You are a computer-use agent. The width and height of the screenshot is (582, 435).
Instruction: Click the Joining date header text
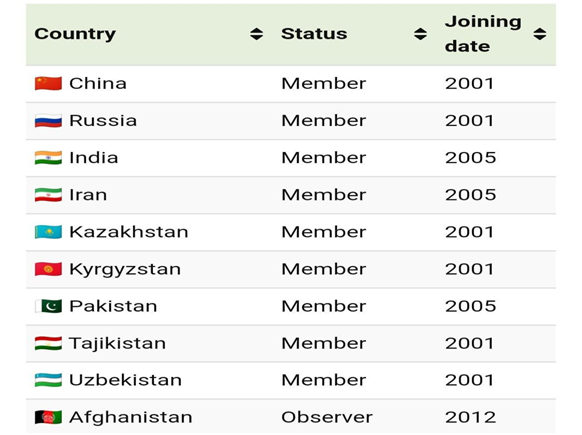pyautogui.click(x=483, y=34)
